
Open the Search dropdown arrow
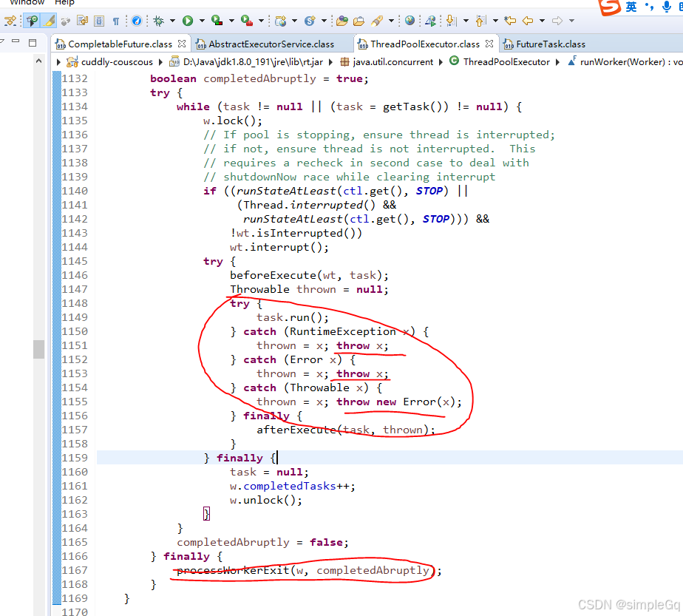[391, 21]
